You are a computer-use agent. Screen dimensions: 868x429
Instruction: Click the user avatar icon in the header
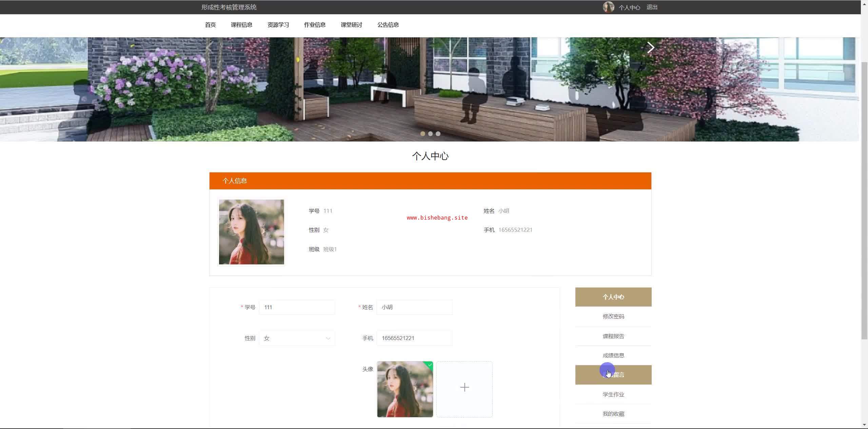tap(608, 7)
